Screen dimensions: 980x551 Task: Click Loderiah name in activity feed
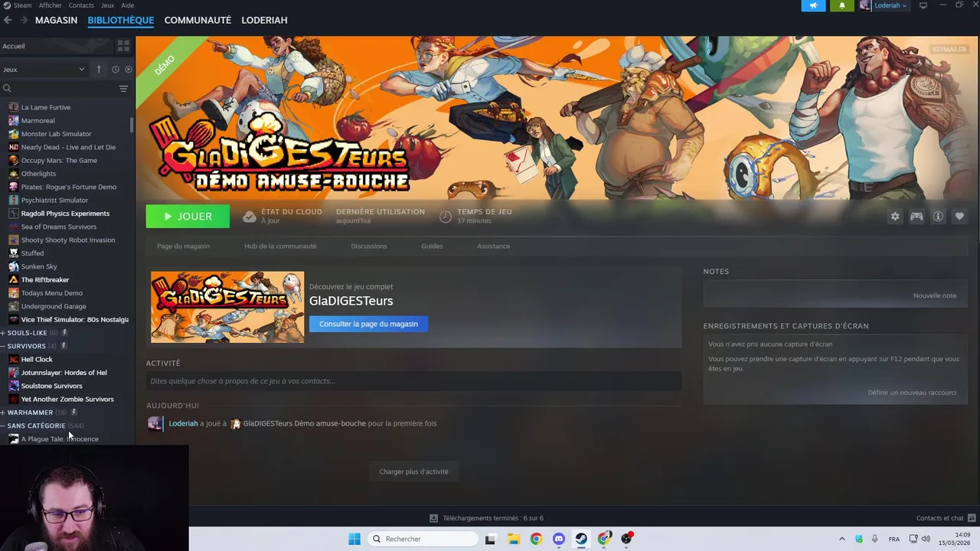183,423
